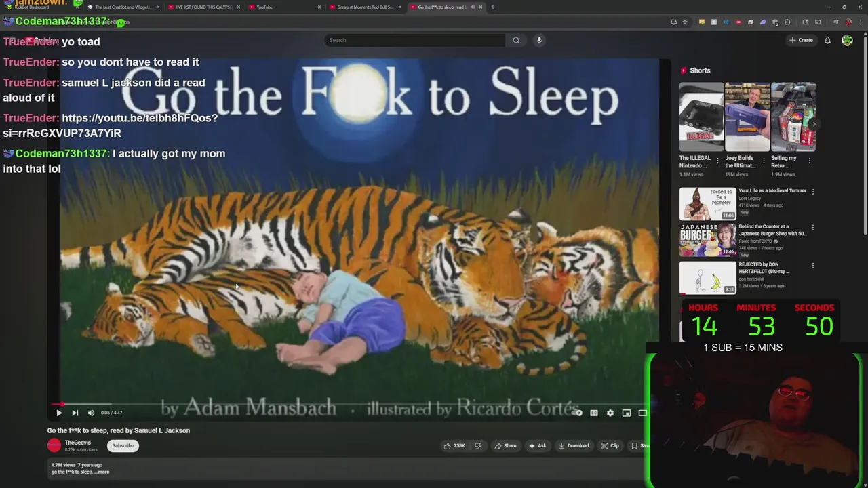Open options for ILLEGAL Nintendo short

(718, 161)
